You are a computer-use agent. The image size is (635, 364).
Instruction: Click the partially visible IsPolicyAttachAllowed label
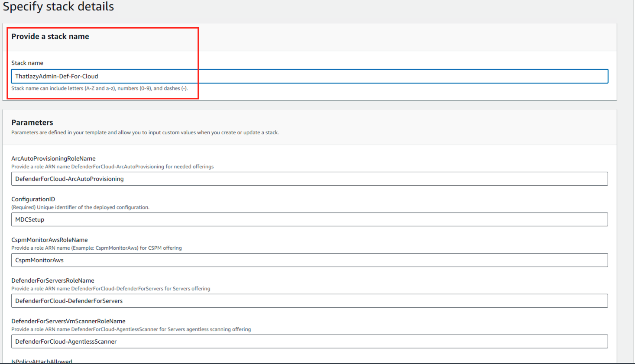[42, 361]
